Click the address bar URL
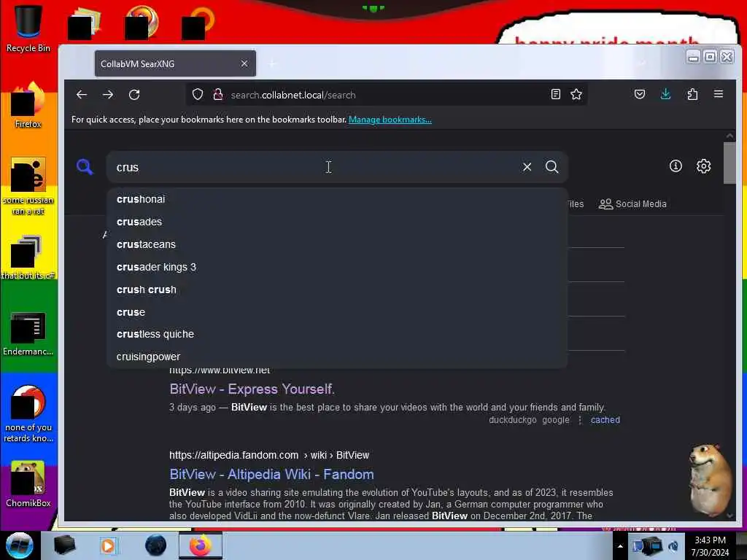The height and width of the screenshot is (560, 747). 293,95
